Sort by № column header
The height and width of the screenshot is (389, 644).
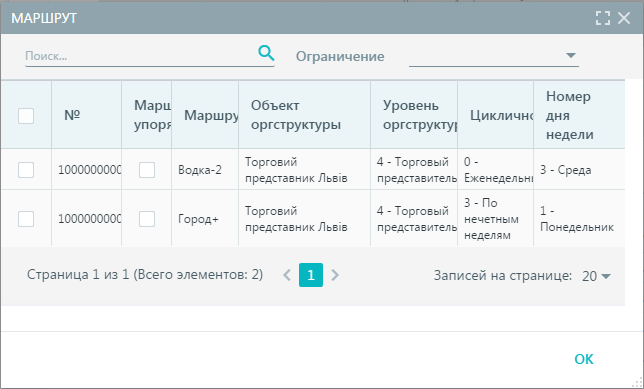point(72,115)
